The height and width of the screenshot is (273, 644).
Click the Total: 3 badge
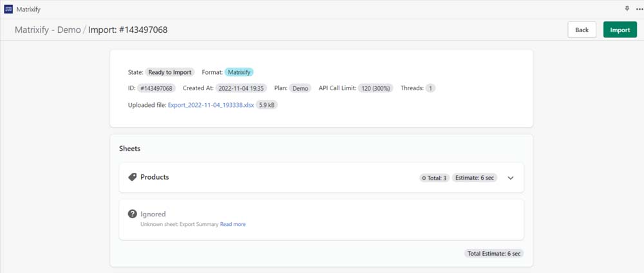pyautogui.click(x=435, y=178)
